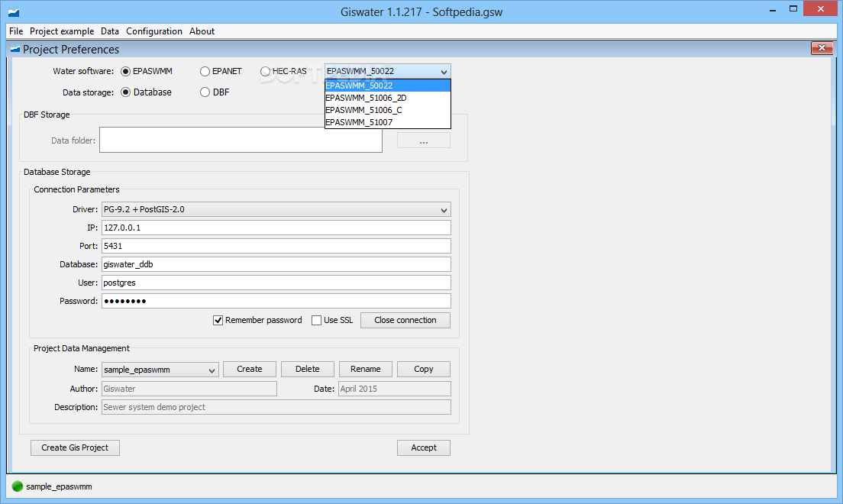Open the Project example menu
The height and width of the screenshot is (504, 843).
pos(62,31)
